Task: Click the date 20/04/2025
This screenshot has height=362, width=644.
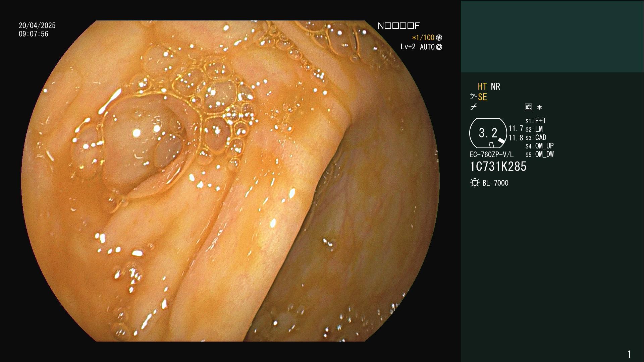Action: coord(37,25)
